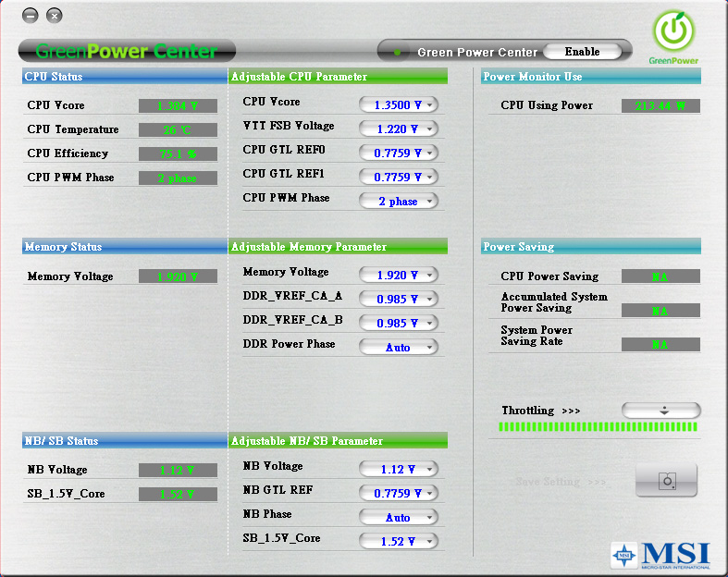
Task: Click the Save Setting disk icon button
Action: coord(666,480)
